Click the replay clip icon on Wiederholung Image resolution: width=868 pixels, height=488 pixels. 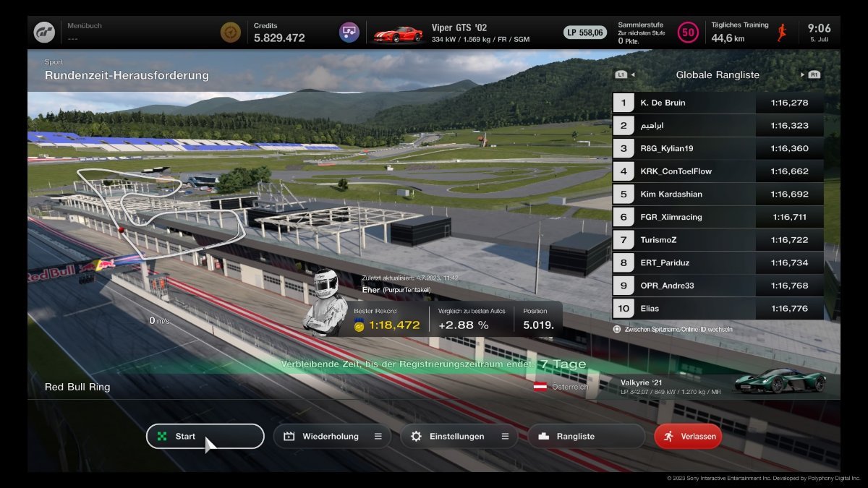[x=289, y=437]
